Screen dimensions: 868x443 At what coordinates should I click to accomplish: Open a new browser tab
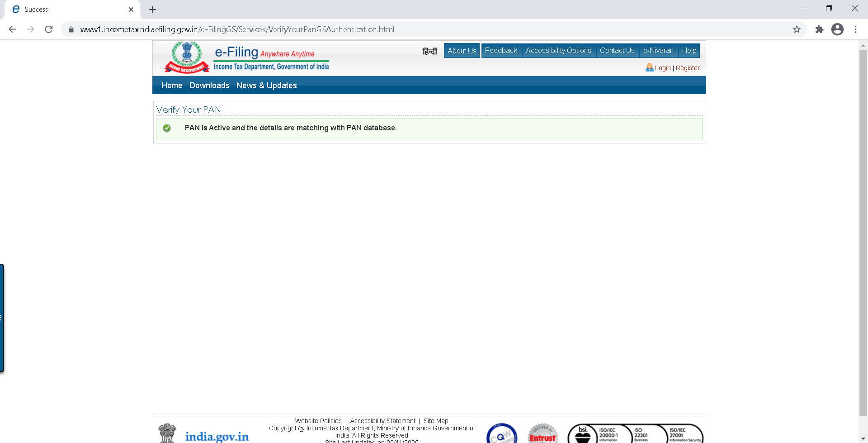[x=153, y=10]
